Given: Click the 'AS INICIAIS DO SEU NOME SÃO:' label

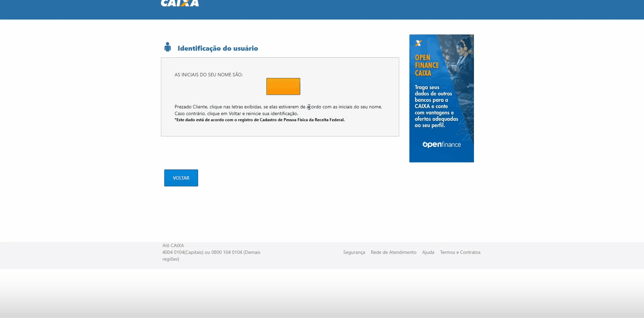Looking at the screenshot, I should coord(209,75).
